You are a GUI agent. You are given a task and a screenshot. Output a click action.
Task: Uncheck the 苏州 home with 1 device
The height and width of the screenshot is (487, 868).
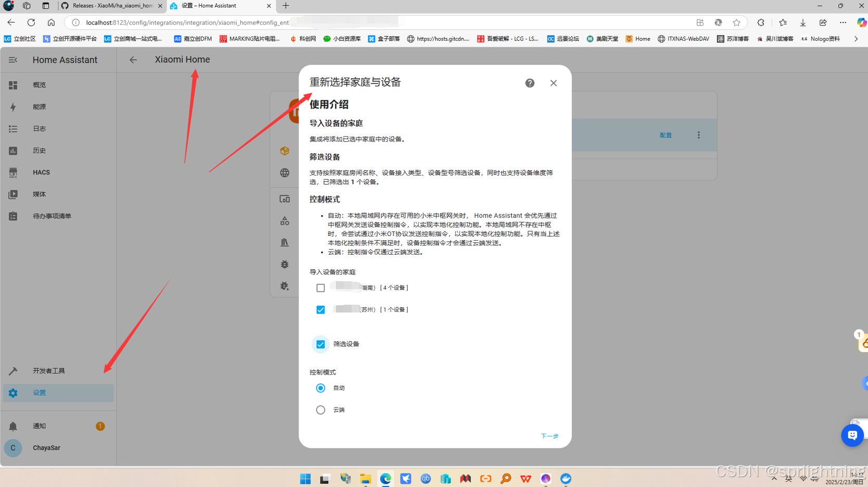[321, 310]
